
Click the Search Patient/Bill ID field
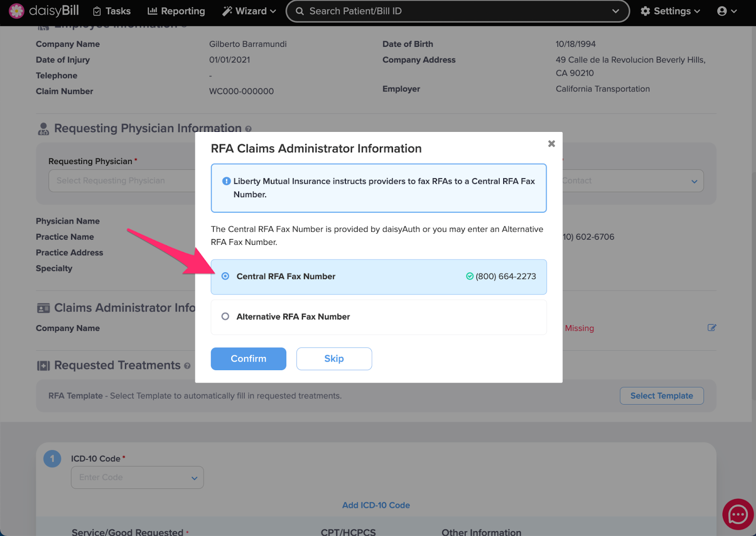pyautogui.click(x=453, y=11)
